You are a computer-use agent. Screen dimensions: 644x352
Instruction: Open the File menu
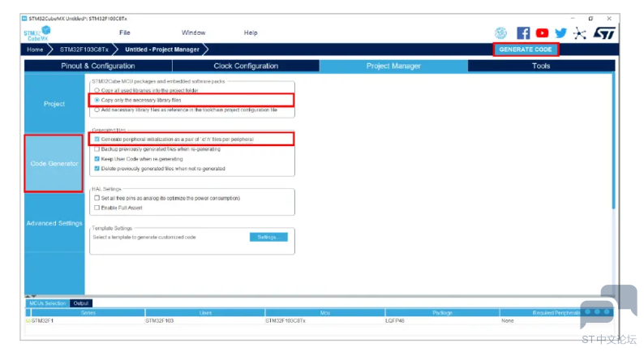tap(125, 33)
